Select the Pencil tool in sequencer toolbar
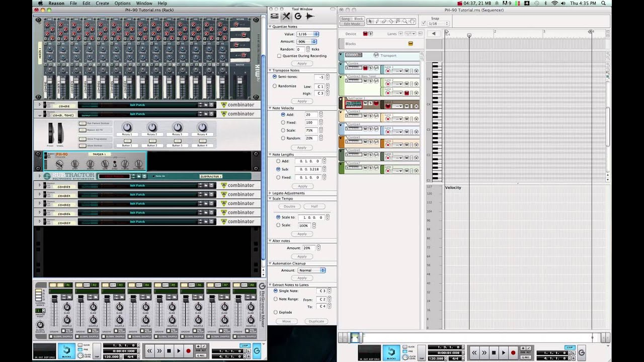Viewport: 644px width, 362px height. [377, 21]
